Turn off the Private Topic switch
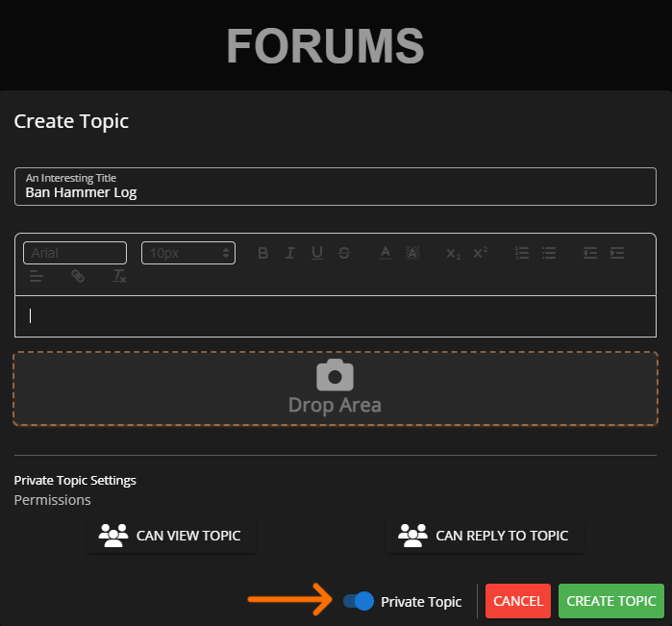The image size is (672, 626). [x=359, y=601]
